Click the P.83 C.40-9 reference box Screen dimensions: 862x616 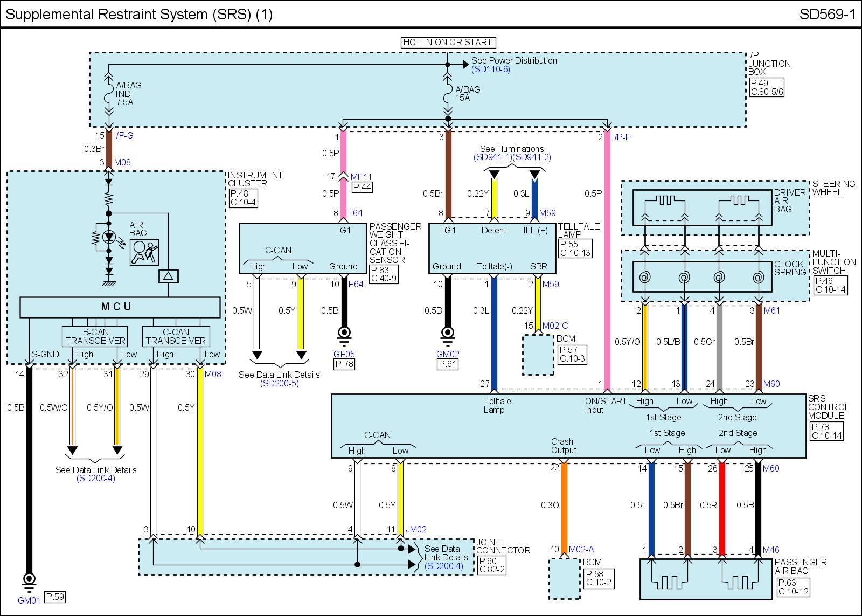click(x=384, y=274)
